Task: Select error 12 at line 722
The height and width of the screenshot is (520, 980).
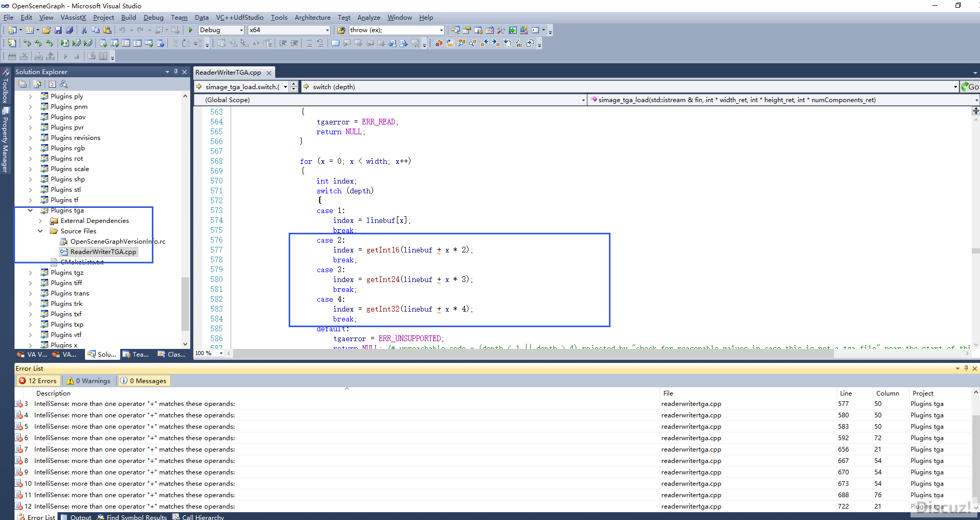Action: coord(492,507)
